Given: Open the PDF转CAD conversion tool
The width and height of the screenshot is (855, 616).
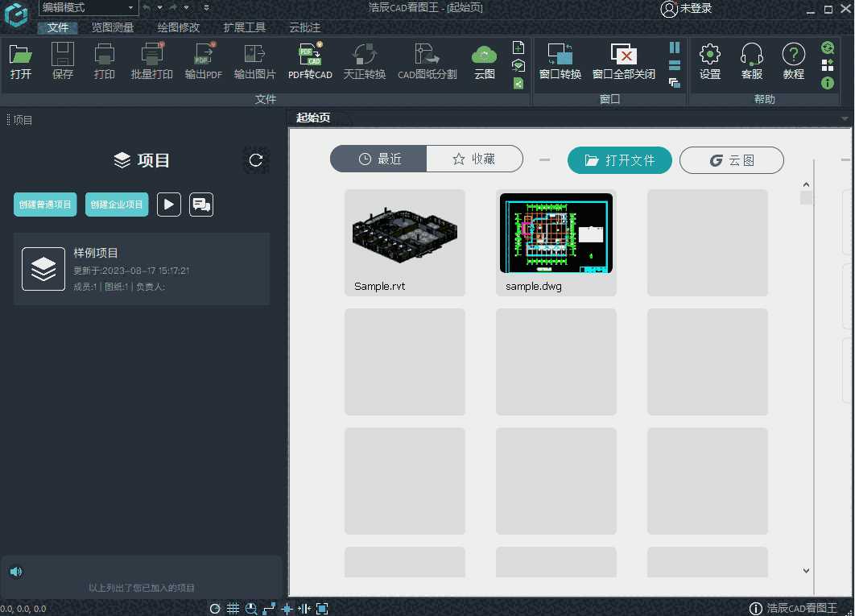Looking at the screenshot, I should 309,60.
